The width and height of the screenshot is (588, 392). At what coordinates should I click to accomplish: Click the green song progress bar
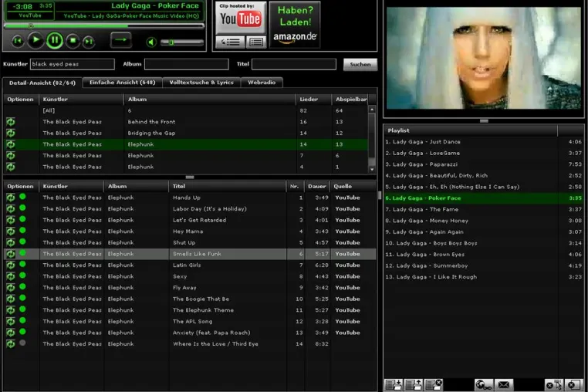(x=104, y=26)
